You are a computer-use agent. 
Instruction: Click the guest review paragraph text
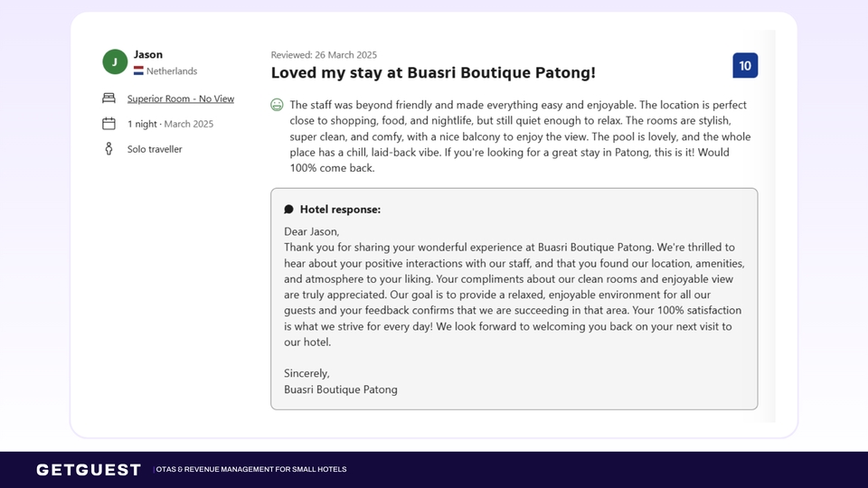(x=521, y=136)
